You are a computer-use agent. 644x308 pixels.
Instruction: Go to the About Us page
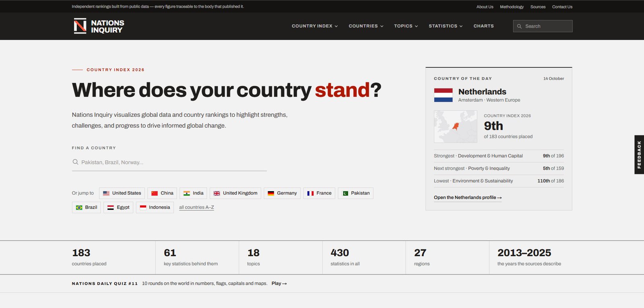click(x=485, y=7)
